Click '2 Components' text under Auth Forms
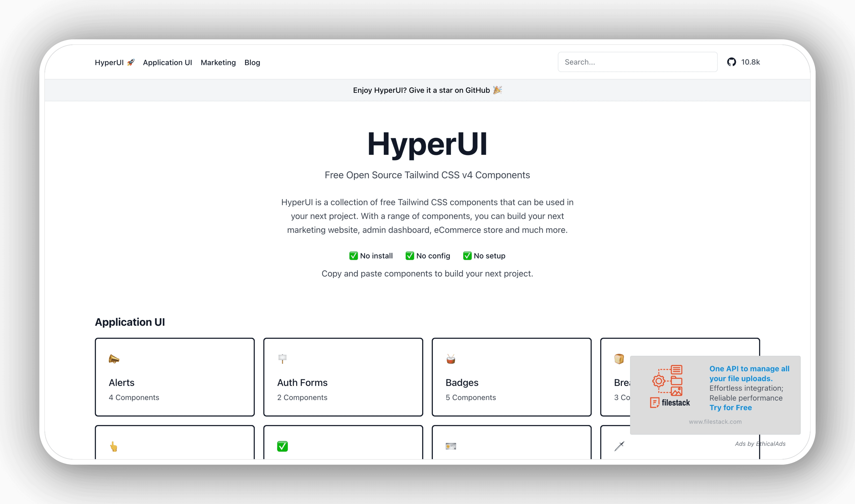The height and width of the screenshot is (504, 855). (x=302, y=397)
